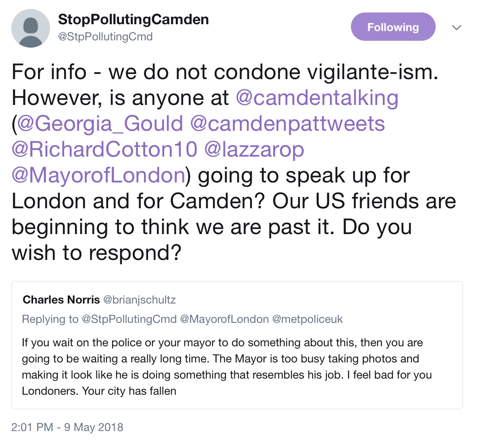Toggle the Following button
This screenshot has width=480, height=448.
click(x=393, y=27)
